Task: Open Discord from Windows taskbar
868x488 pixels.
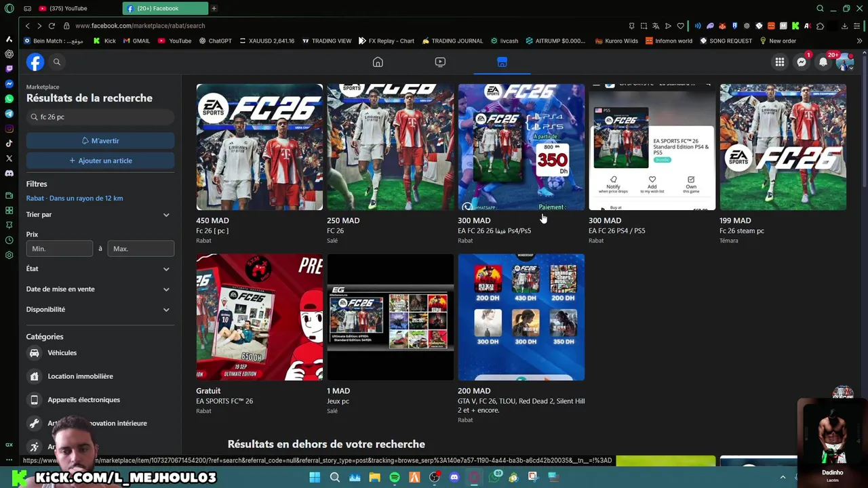Action: click(x=454, y=477)
